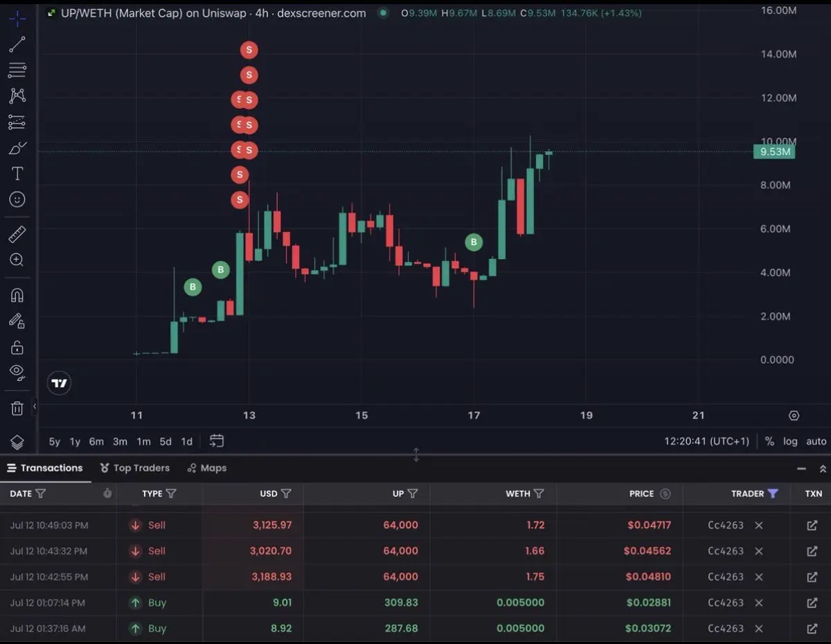Clear trader filter on 10:49:03 PM row
The width and height of the screenshot is (831, 644).
(759, 525)
